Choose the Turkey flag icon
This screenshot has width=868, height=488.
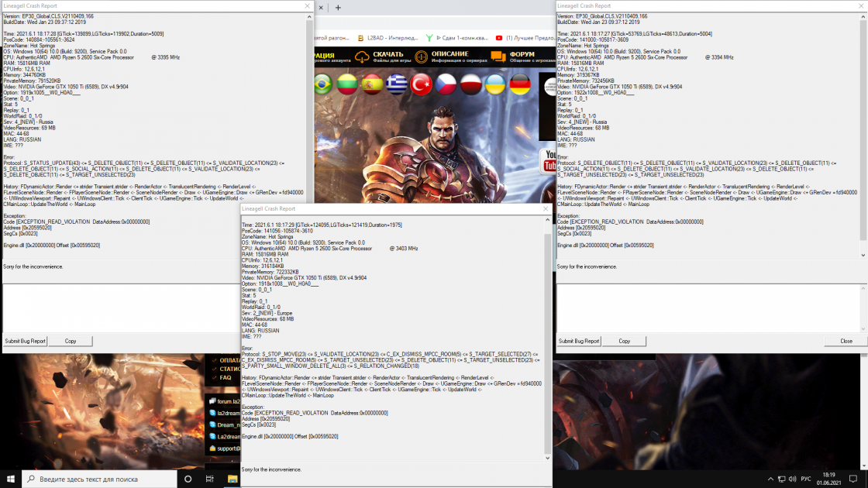click(422, 84)
